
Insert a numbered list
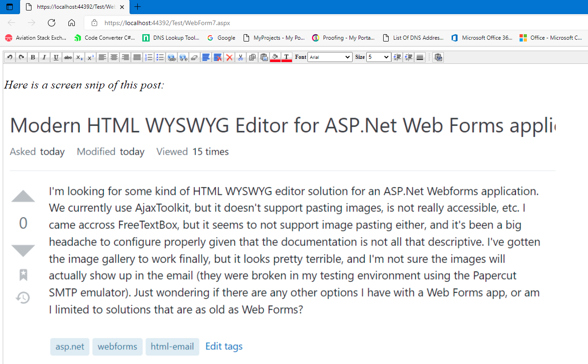(x=149, y=57)
